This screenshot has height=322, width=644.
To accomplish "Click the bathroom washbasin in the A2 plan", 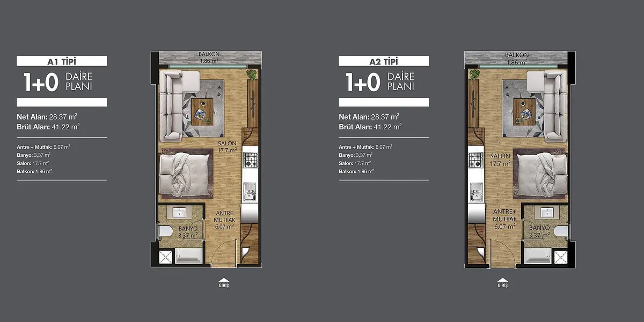I will pyautogui.click(x=546, y=213).
